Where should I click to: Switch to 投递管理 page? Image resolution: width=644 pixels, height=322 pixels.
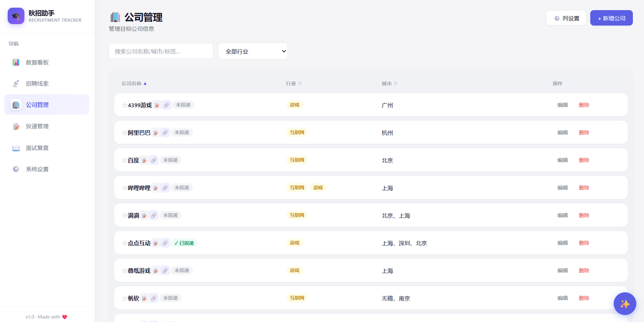coord(47,126)
